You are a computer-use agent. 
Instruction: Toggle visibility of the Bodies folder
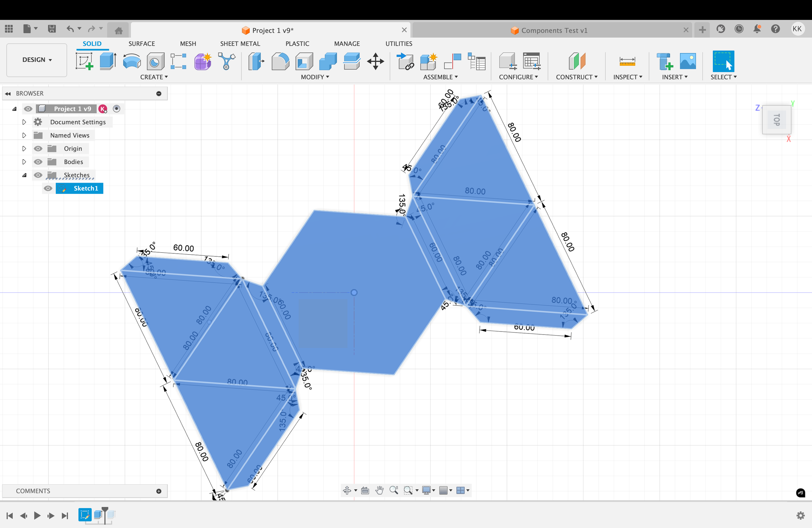pos(38,162)
